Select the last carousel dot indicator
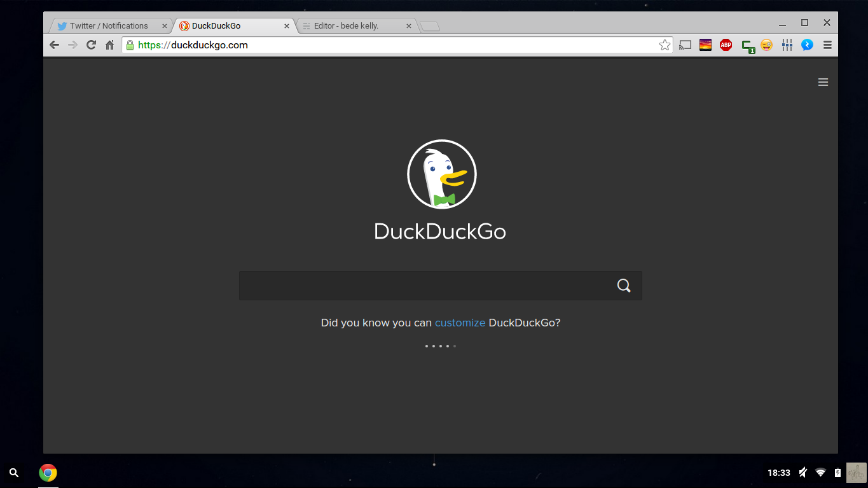 (455, 346)
